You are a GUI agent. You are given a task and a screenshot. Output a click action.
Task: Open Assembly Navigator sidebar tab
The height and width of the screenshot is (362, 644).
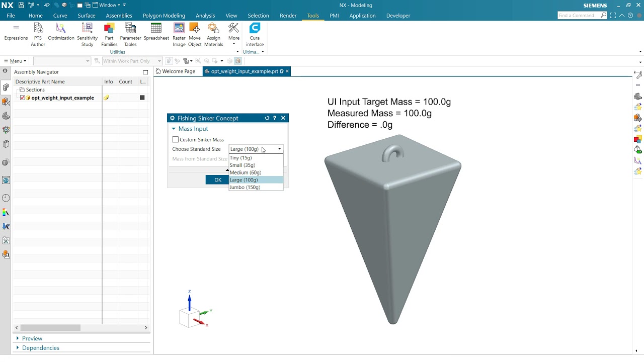[x=6, y=87]
